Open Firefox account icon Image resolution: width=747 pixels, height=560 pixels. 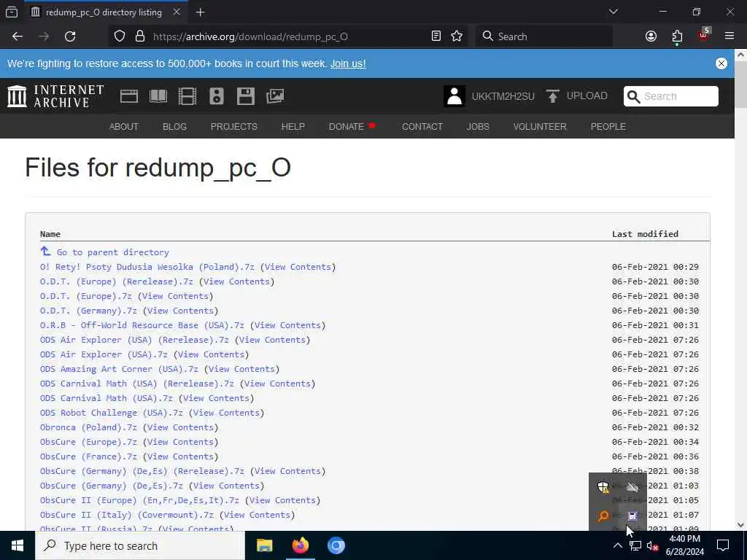[651, 36]
